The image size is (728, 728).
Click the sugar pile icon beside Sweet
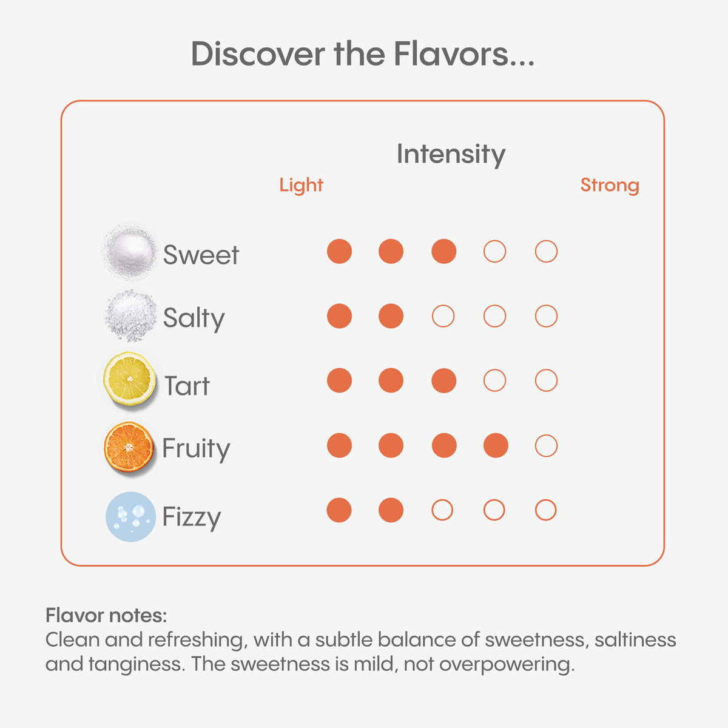click(129, 251)
